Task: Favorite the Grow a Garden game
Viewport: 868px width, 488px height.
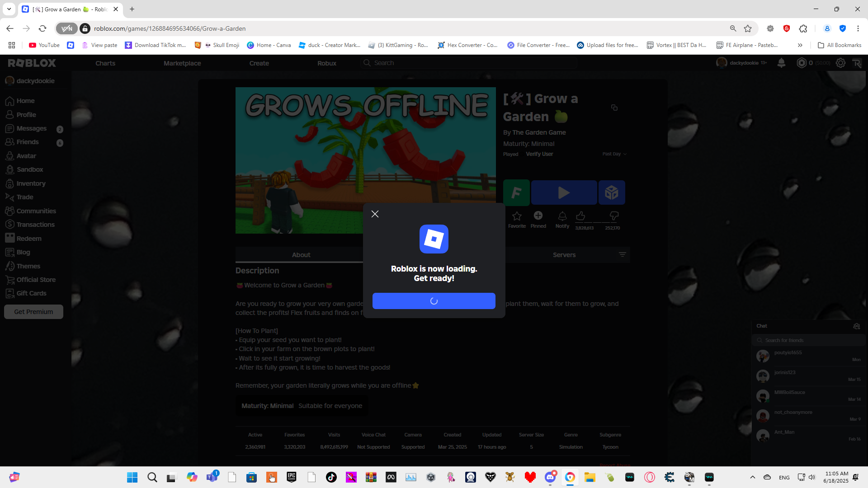Action: coord(517,220)
